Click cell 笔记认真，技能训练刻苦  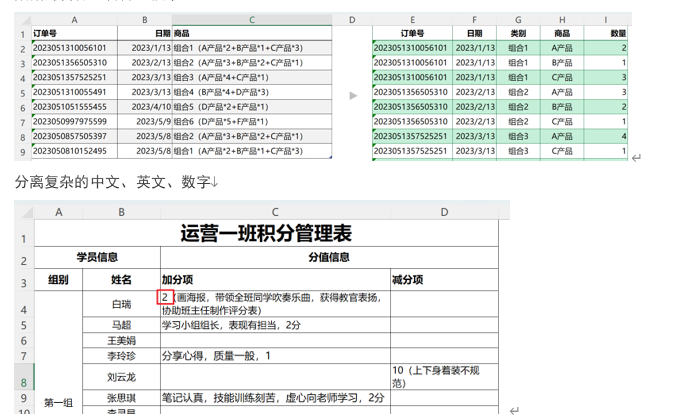[x=275, y=398]
